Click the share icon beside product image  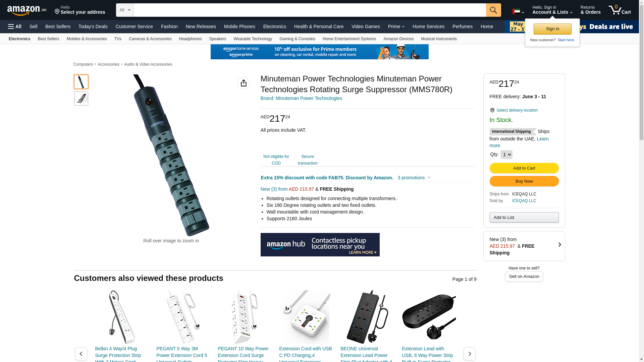pos(244,83)
